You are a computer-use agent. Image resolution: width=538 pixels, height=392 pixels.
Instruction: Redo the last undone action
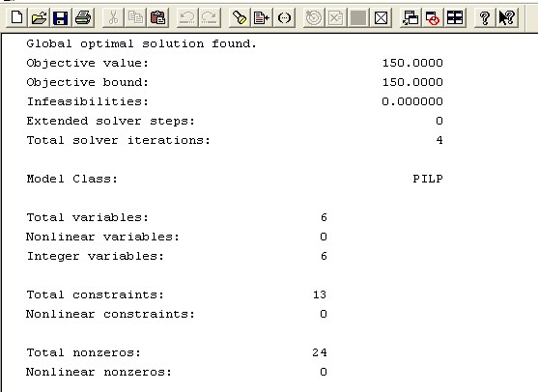(210, 17)
